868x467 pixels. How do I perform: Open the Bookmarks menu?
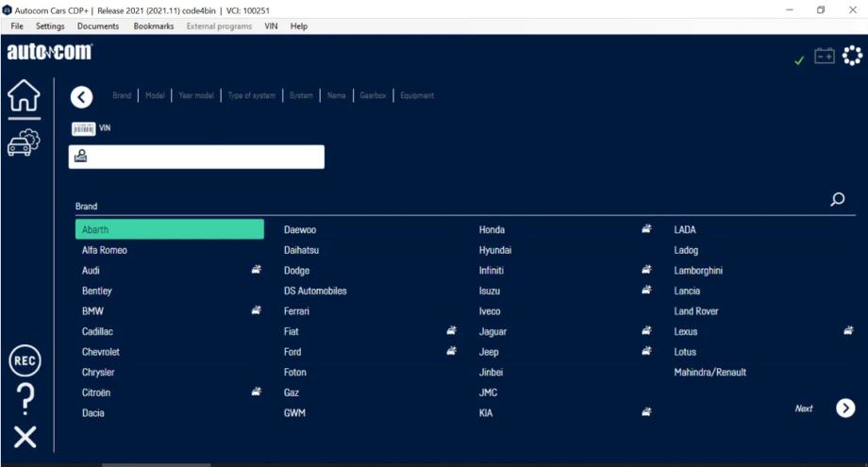coord(153,26)
